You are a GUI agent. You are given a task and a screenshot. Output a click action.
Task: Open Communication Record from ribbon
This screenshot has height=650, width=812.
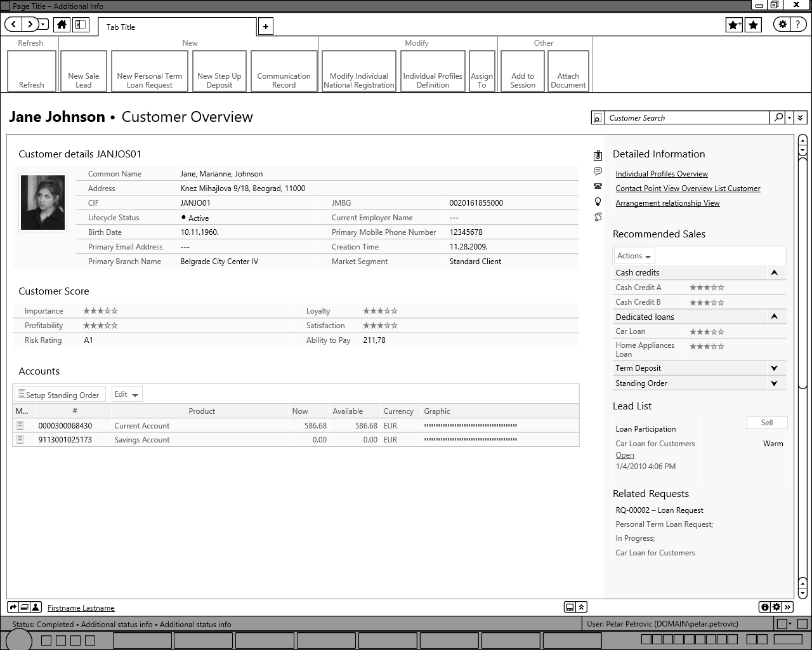[x=284, y=71]
